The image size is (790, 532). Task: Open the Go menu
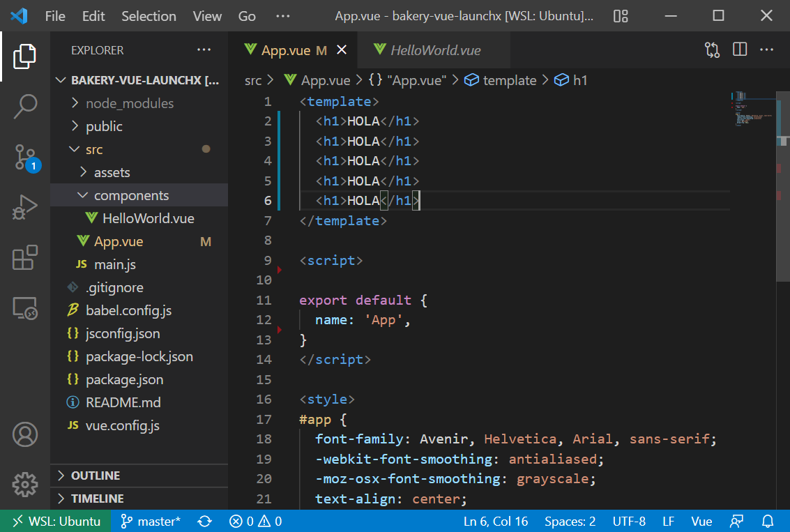247,16
